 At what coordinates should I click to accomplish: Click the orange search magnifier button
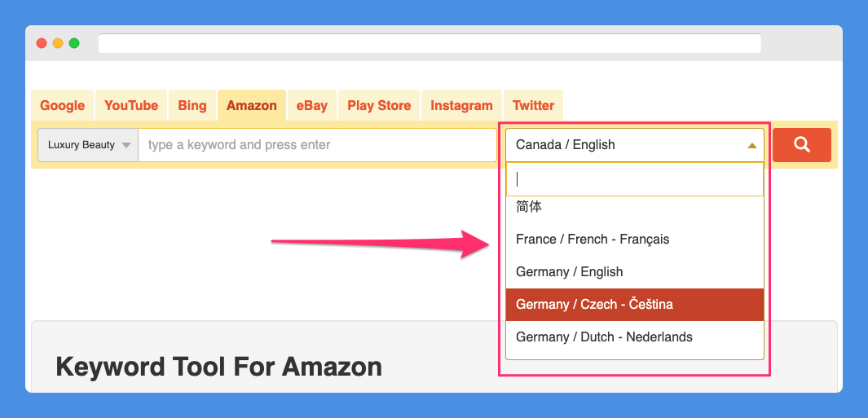[x=801, y=145]
